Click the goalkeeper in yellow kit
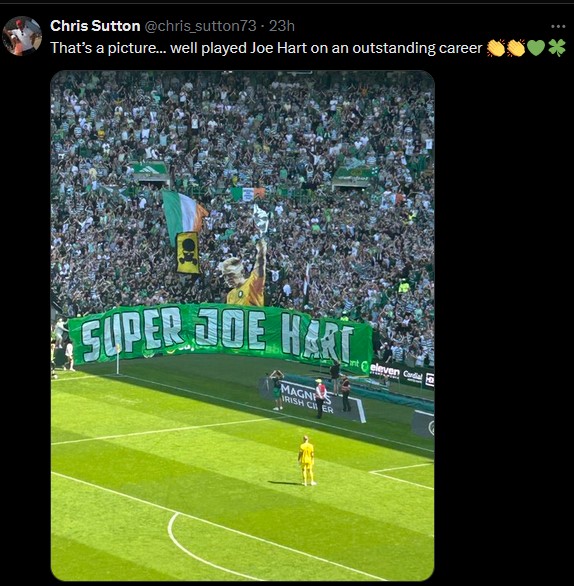574x586 pixels. tap(307, 460)
